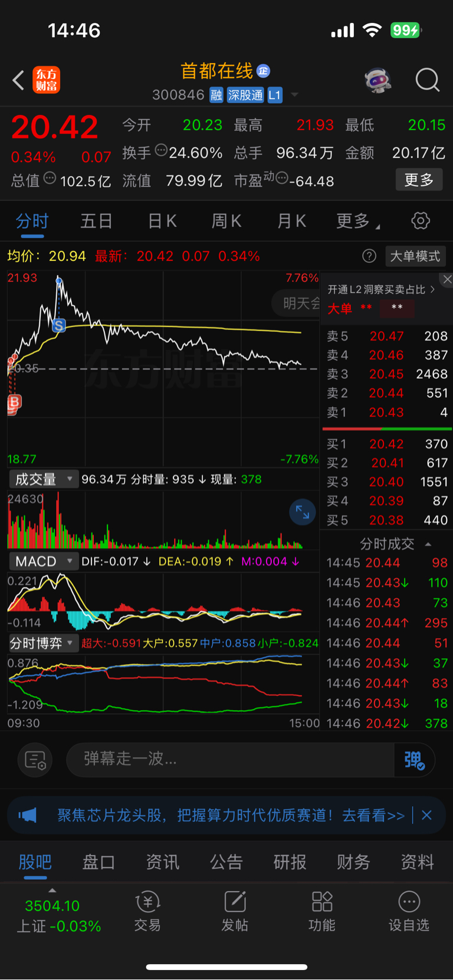Viewport: 453px width, 980px height.
Task: Tap the tick trade with volume 378
Action: click(387, 723)
